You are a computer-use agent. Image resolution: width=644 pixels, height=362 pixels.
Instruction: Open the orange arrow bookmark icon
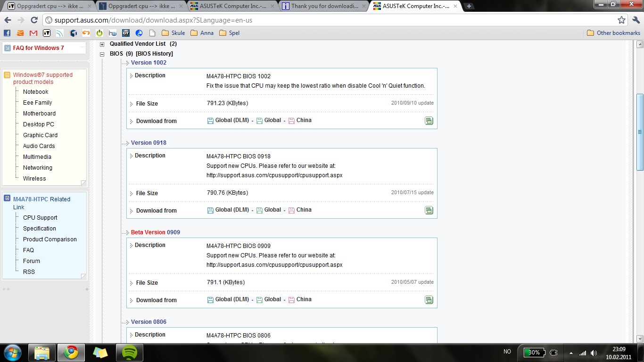tap(86, 33)
